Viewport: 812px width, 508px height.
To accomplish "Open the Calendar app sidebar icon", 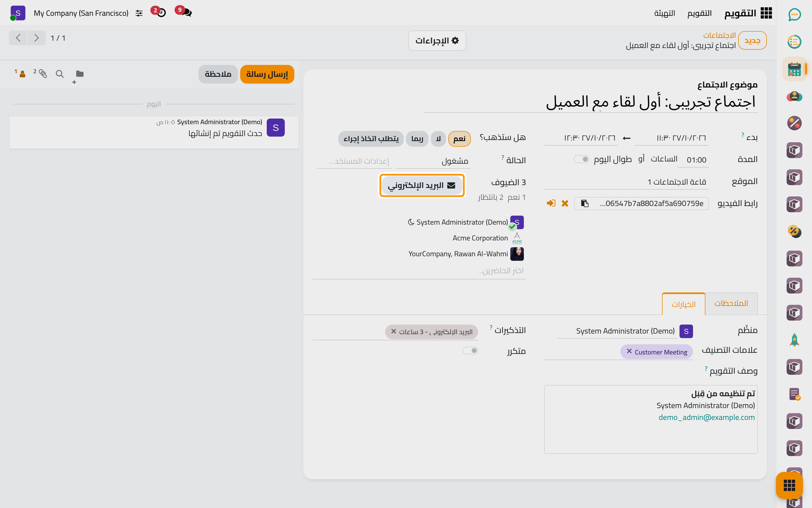I will click(794, 69).
